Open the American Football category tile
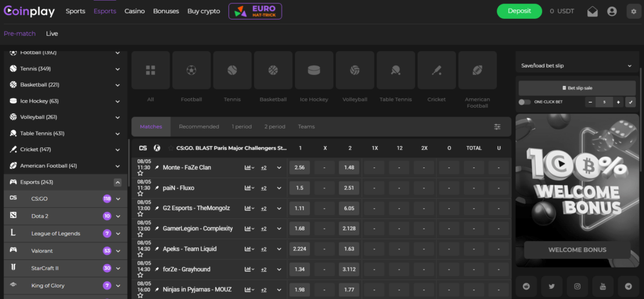 coord(477,71)
